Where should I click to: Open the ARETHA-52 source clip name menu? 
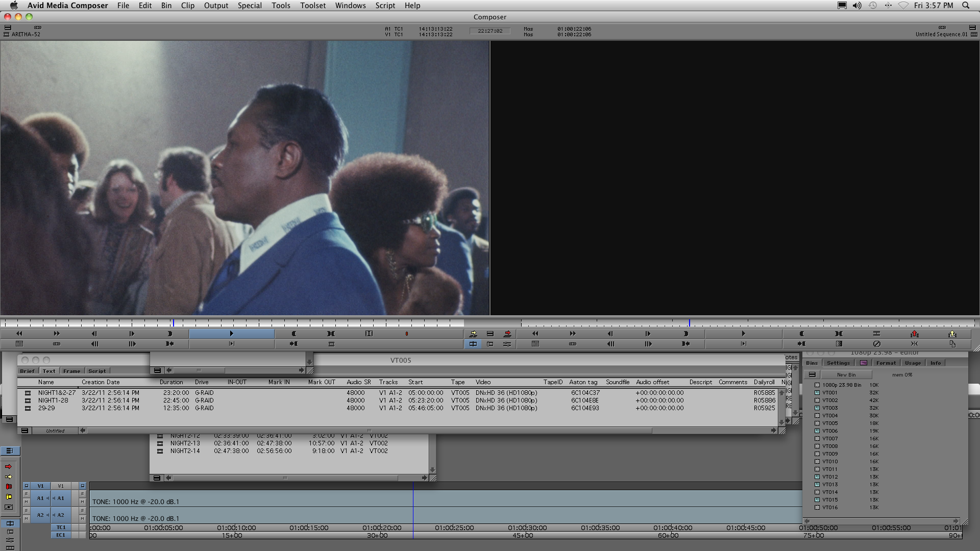pyautogui.click(x=26, y=34)
